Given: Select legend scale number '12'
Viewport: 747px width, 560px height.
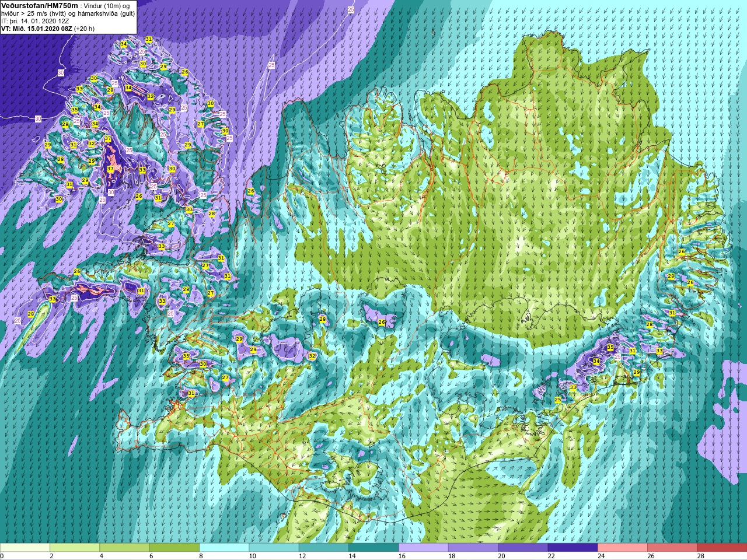Looking at the screenshot, I should tap(302, 556).
